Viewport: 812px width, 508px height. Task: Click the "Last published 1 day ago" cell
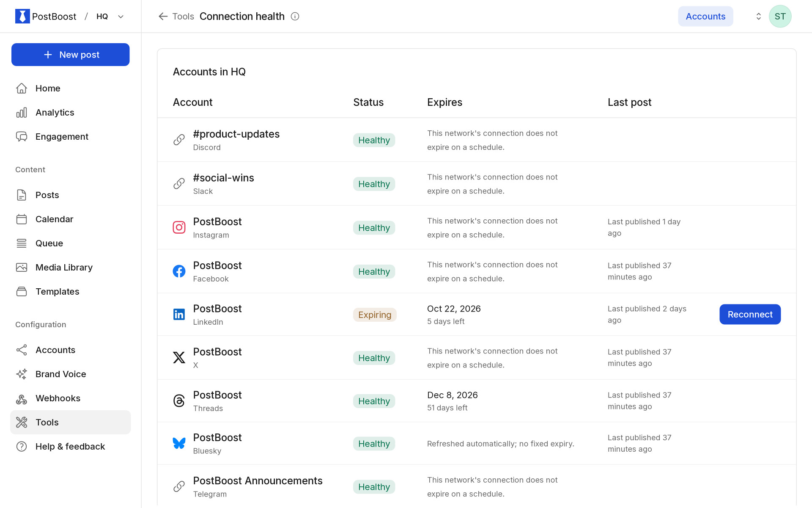point(644,227)
